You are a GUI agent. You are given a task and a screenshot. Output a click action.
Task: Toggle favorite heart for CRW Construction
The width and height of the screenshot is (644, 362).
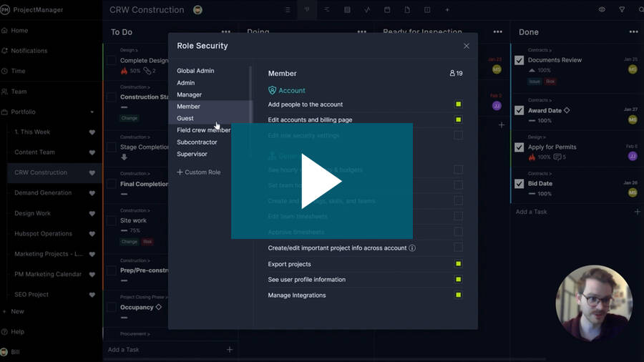pos(92,173)
